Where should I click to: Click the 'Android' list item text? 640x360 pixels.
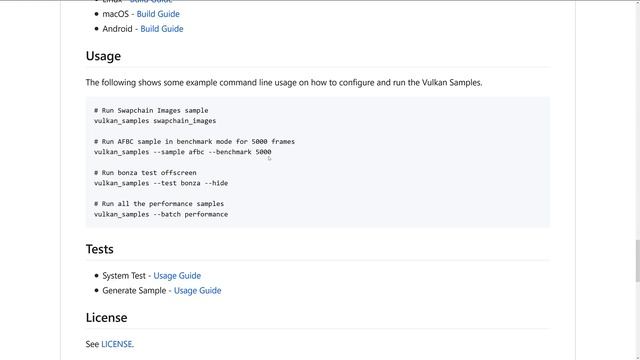pos(118,29)
